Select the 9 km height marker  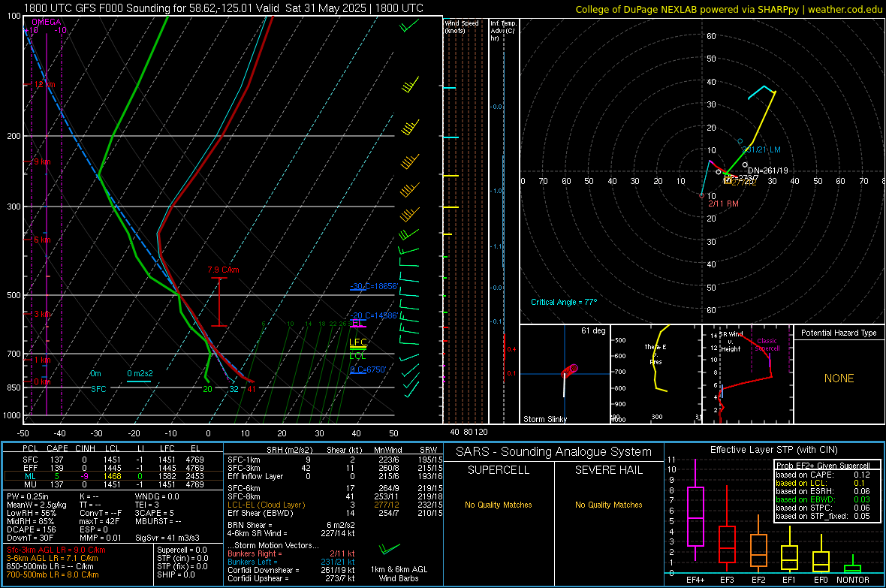[x=42, y=161]
